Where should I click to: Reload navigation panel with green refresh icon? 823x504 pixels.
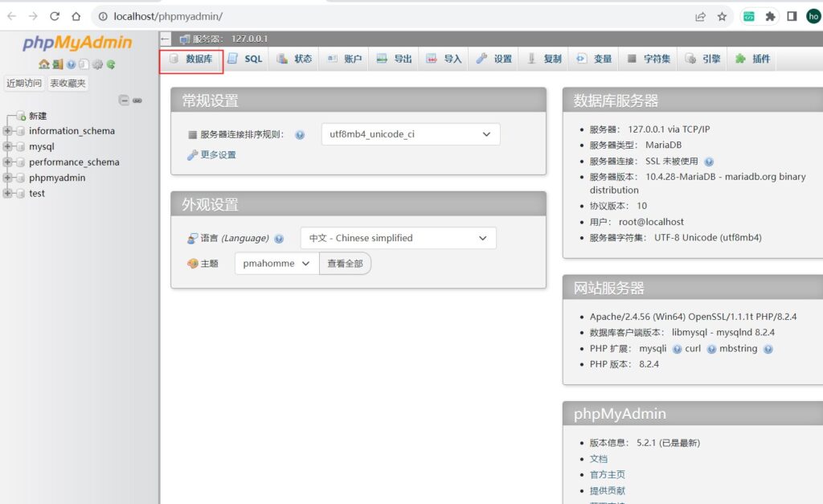[x=111, y=64]
